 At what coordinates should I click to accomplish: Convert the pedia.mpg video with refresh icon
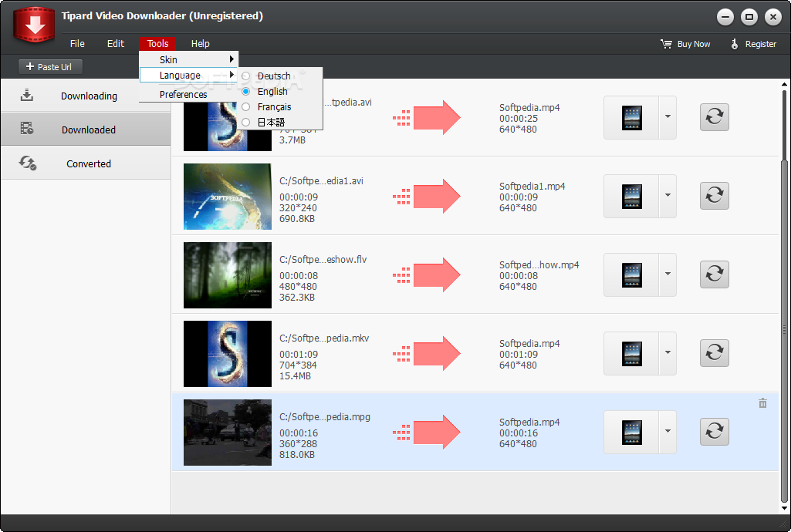coord(715,431)
